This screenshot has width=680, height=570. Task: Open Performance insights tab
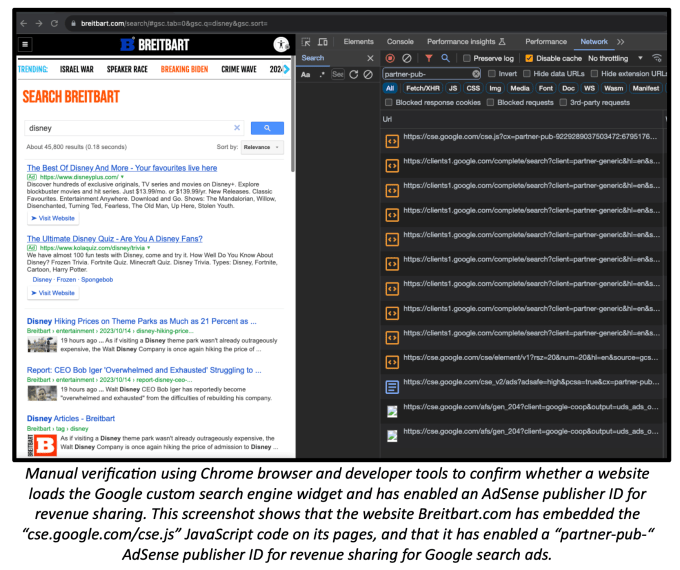point(466,42)
